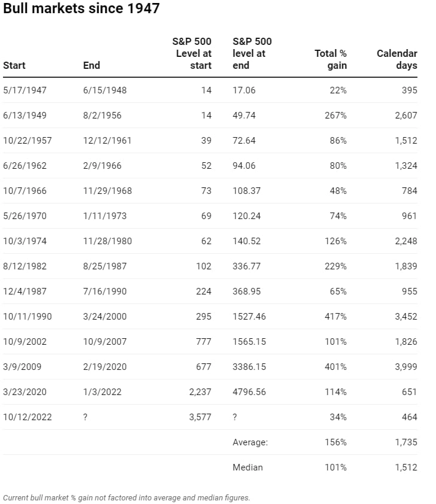Select the 4796.56 end level value
436x504 pixels.
(249, 391)
